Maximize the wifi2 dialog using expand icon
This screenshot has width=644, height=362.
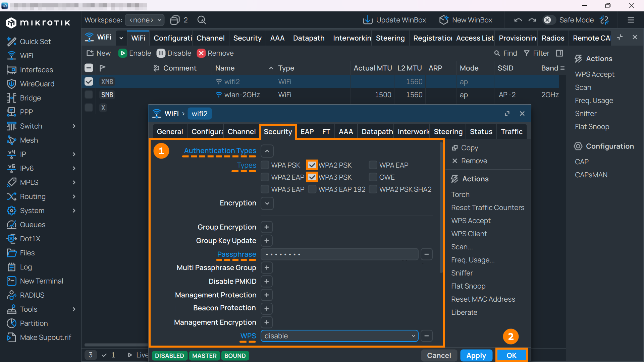pos(507,114)
